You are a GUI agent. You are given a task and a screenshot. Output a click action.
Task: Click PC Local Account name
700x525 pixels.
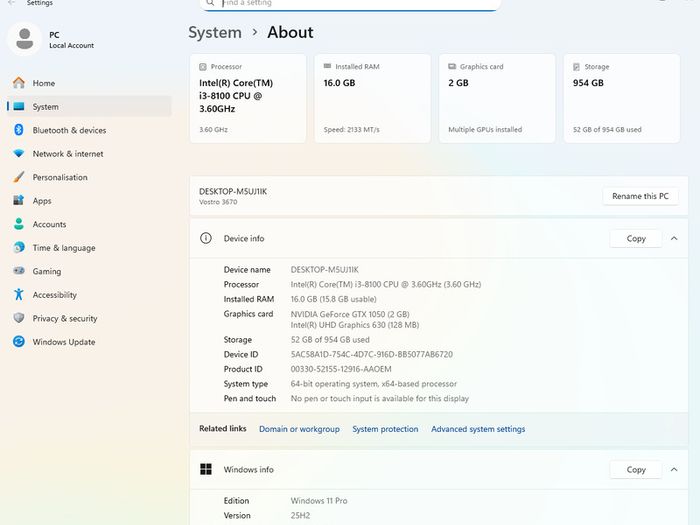(x=71, y=40)
